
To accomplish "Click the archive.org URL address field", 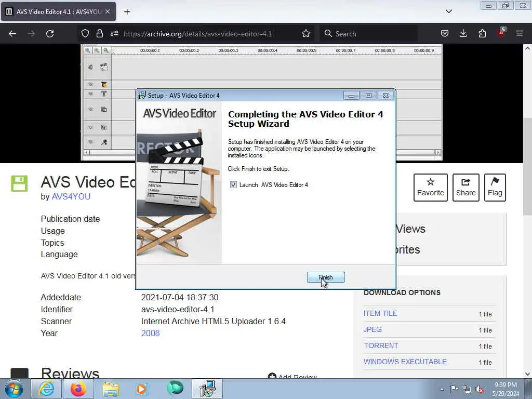I will click(x=198, y=34).
